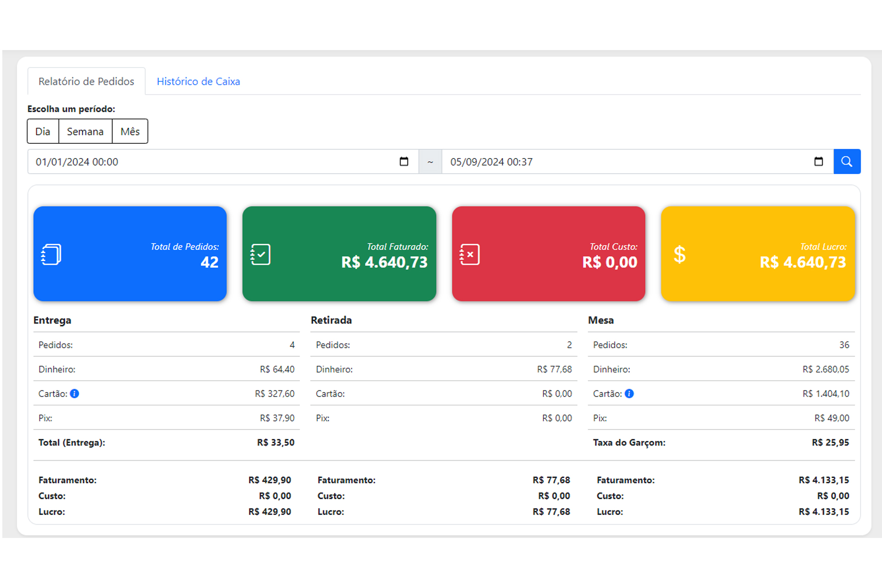The image size is (882, 588).
Task: Click the dollar sign icon in Total Lucro card
Action: click(679, 254)
